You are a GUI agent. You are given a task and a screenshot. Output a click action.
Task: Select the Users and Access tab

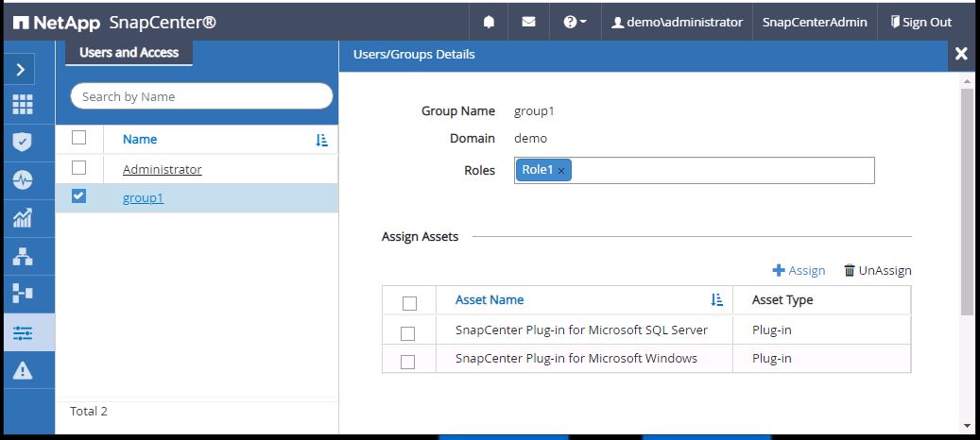pos(129,53)
